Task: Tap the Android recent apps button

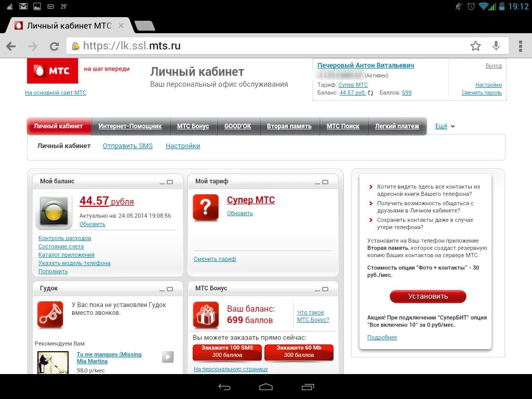Action: coord(308,387)
